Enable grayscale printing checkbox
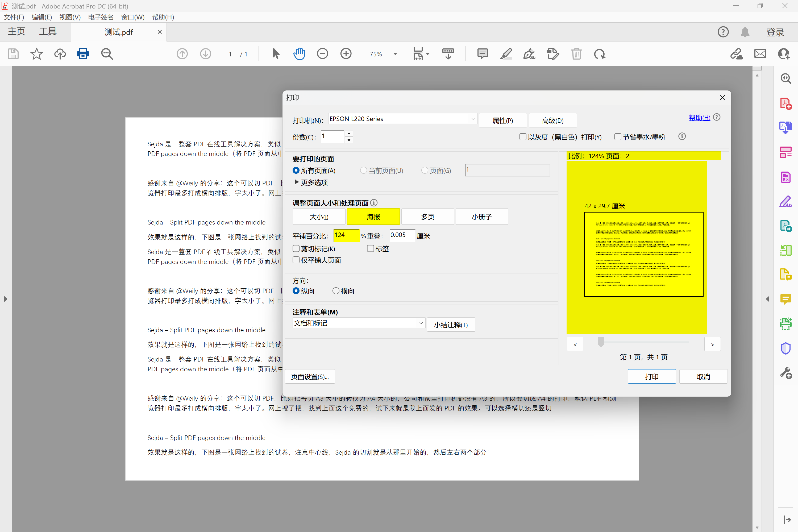This screenshot has width=798, height=532. 523,137
